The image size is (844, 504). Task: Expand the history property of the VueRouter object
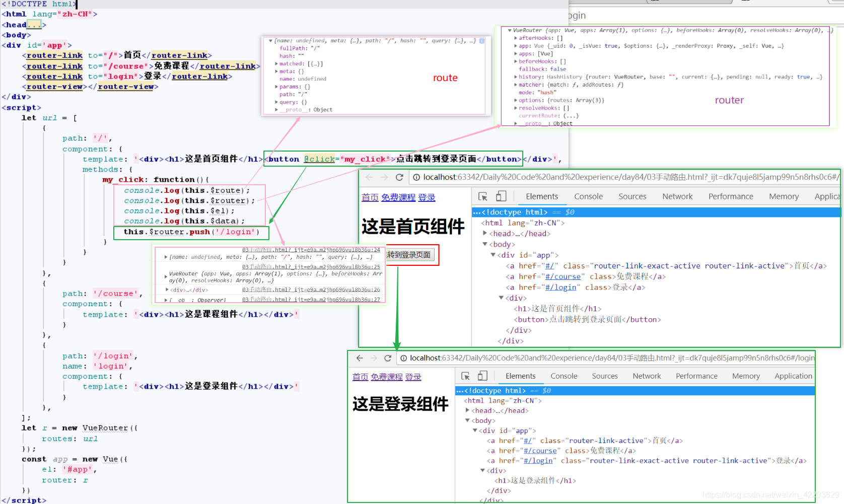pos(516,77)
